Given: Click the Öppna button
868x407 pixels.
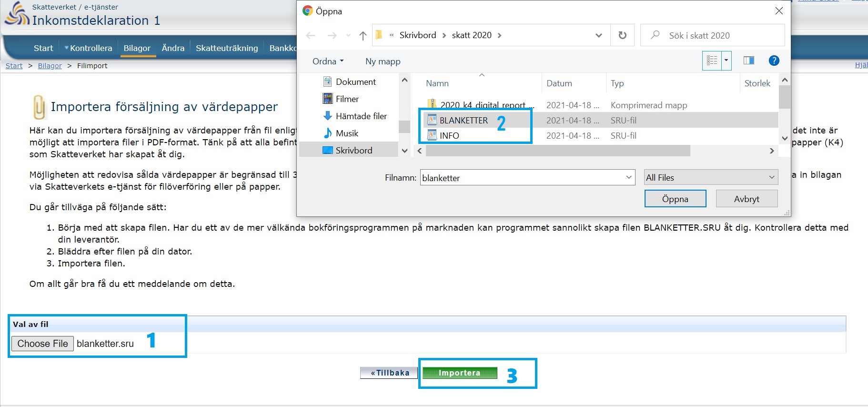Looking at the screenshot, I should click(x=675, y=199).
